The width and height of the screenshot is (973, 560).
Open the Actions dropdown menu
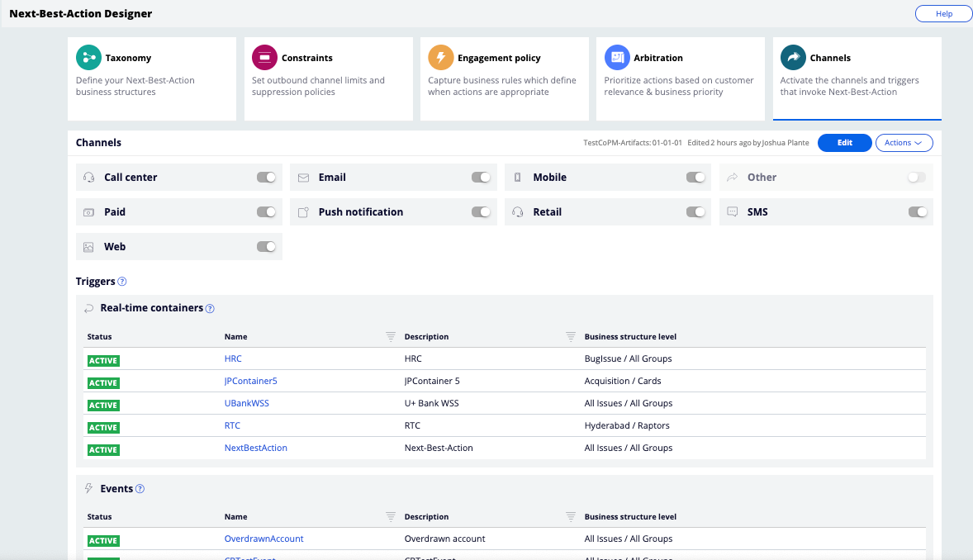coord(904,143)
